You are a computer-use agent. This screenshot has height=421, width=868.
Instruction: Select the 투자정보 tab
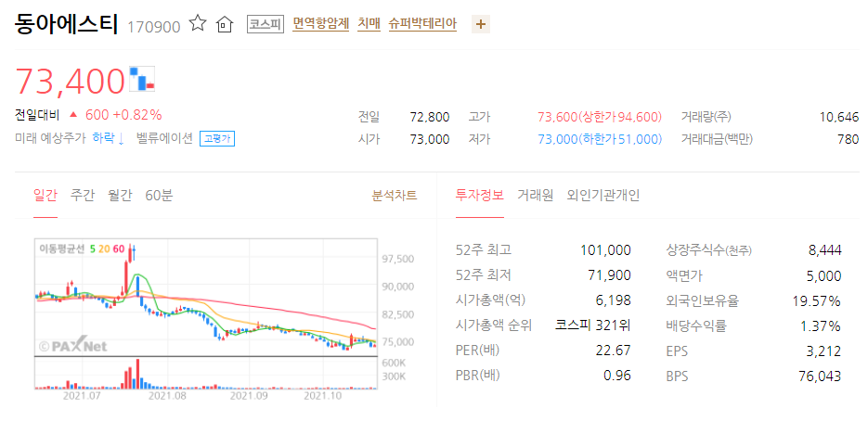[479, 196]
